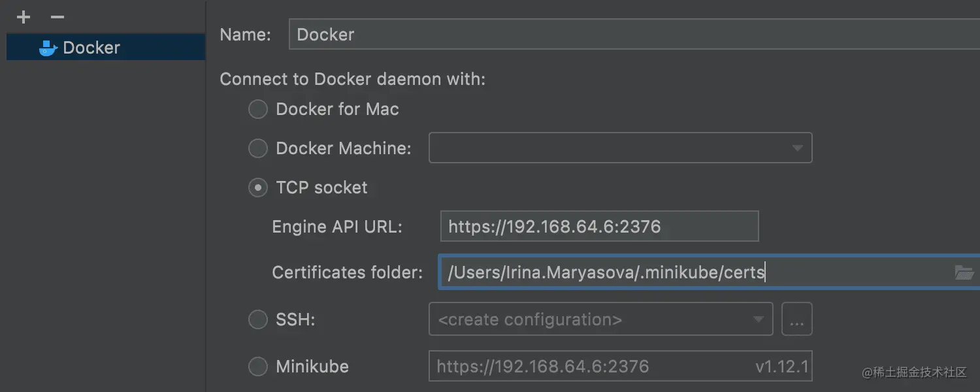Screen dimensions: 980x392
Task: Select the TCP socket radio option
Action: [x=258, y=188]
